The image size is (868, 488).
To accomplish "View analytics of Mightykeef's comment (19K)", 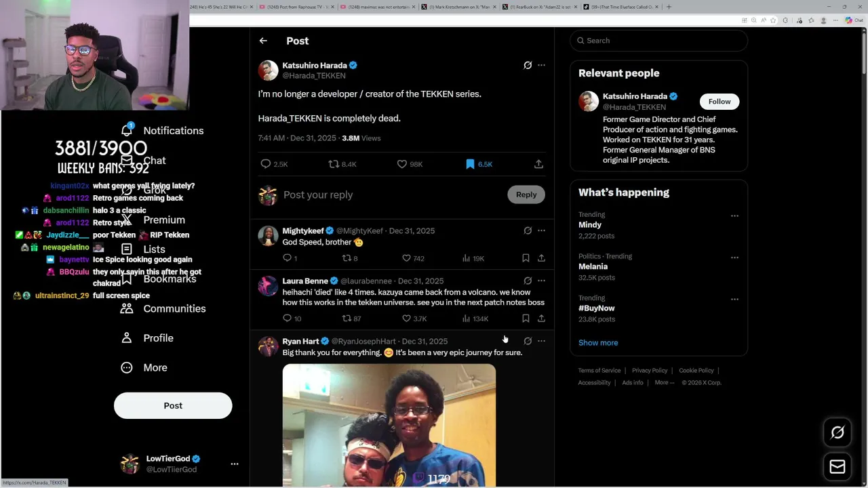I will (x=473, y=258).
